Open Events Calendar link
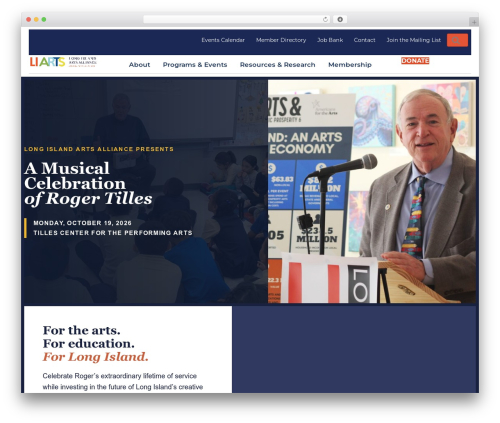This screenshot has height=423, width=500. click(x=223, y=40)
